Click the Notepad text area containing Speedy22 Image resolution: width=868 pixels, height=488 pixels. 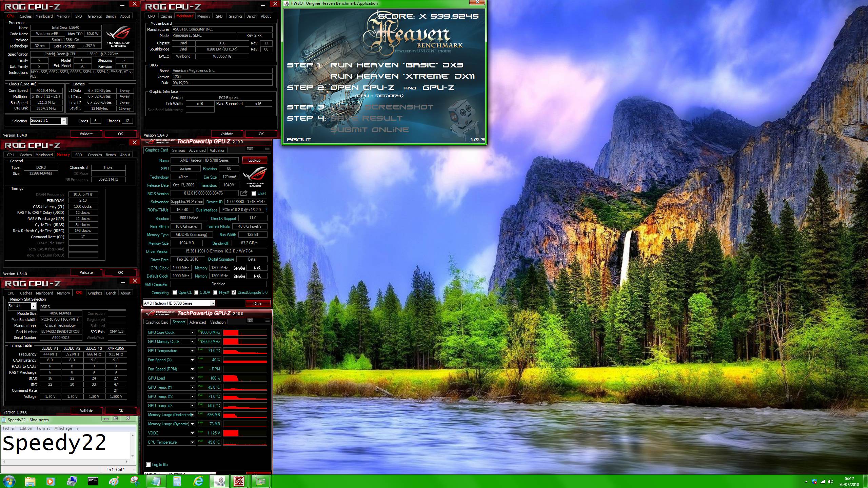coord(65,446)
